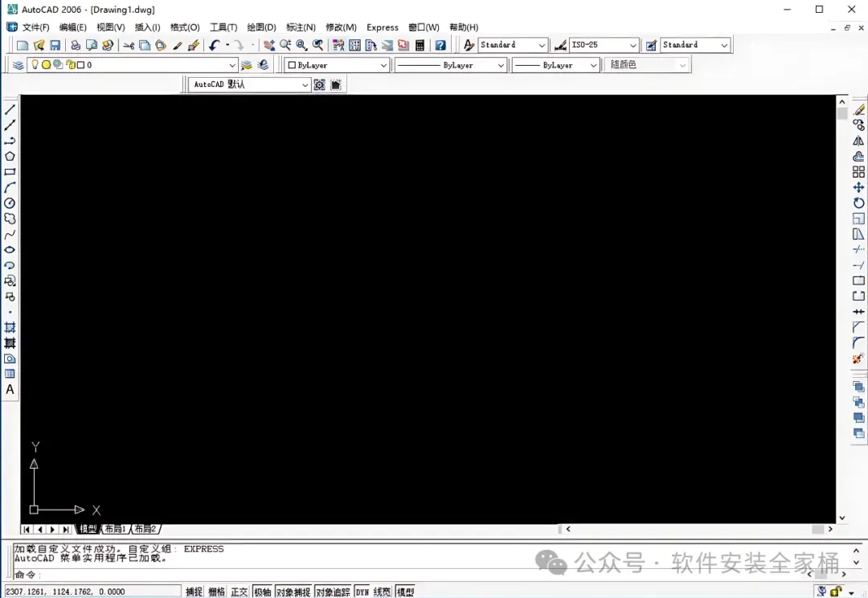Switch to the 布局2 tab
The image size is (868, 598).
(x=145, y=530)
